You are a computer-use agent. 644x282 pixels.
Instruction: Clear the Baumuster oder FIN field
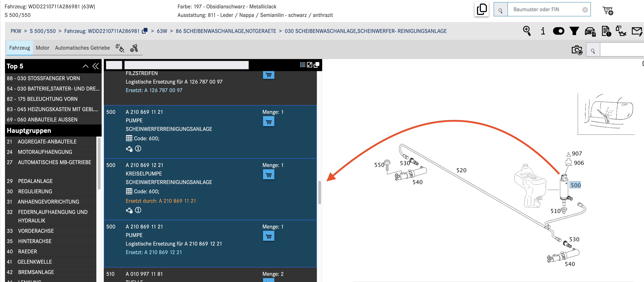click(x=585, y=10)
